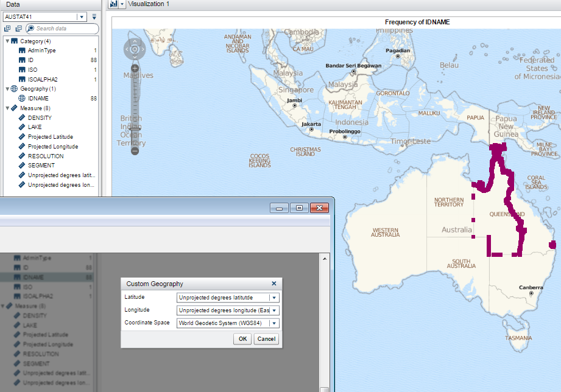Click the map pan compass control
The height and width of the screenshot is (392, 561).
point(135,49)
